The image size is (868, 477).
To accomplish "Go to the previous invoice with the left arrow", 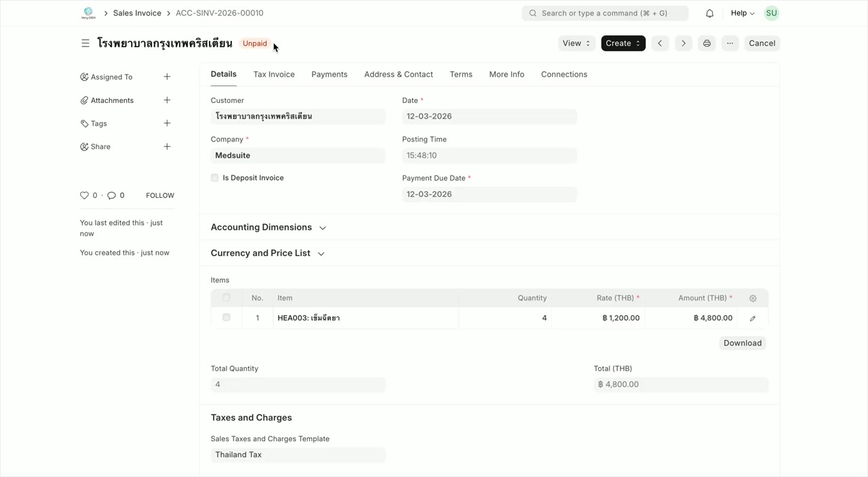I will pos(659,43).
